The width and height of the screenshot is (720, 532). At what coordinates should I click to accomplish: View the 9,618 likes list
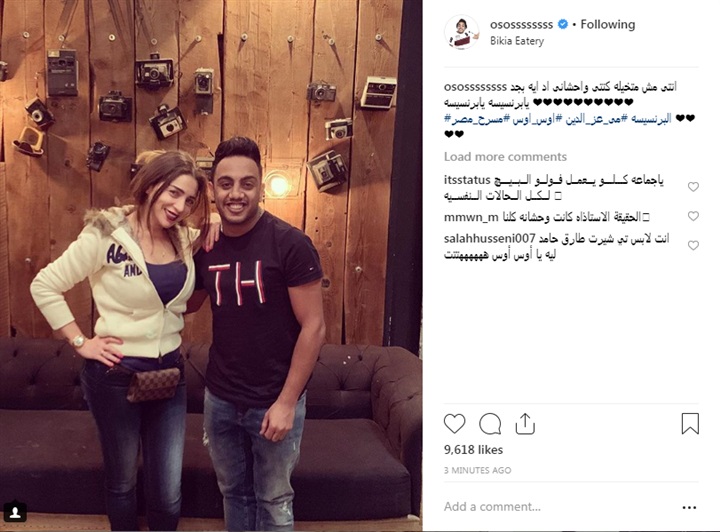click(473, 449)
